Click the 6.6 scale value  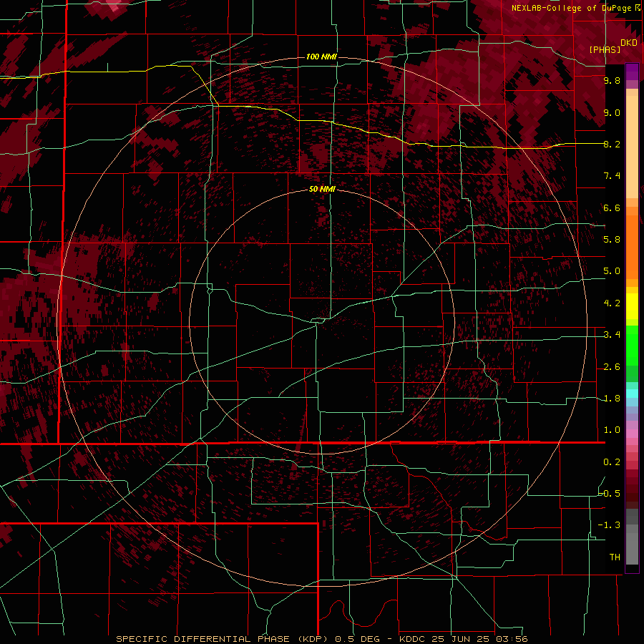point(612,208)
